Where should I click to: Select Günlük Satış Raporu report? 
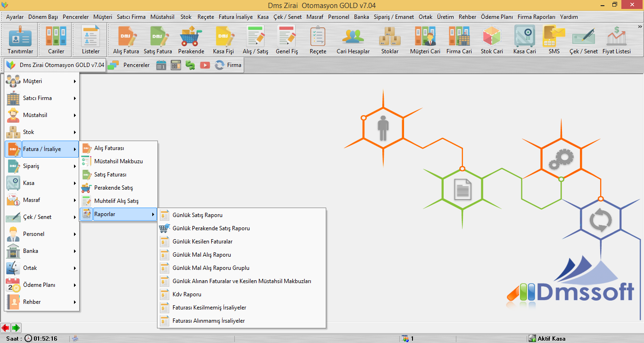[x=198, y=215]
